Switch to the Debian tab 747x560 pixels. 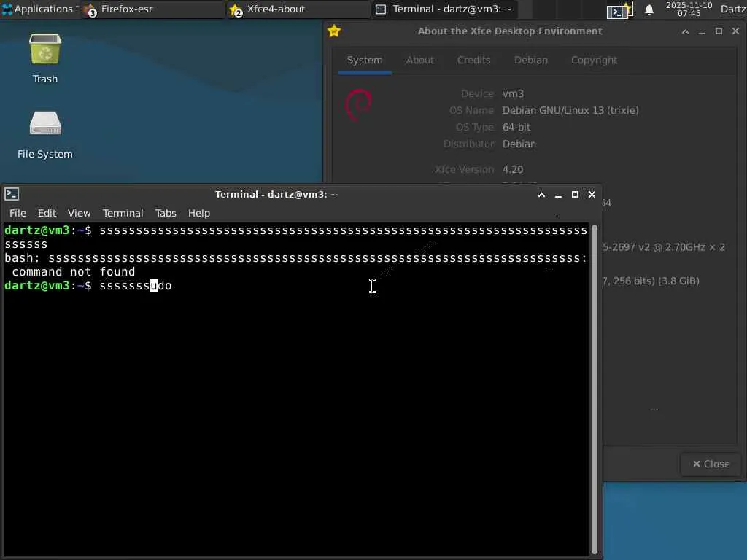point(531,60)
